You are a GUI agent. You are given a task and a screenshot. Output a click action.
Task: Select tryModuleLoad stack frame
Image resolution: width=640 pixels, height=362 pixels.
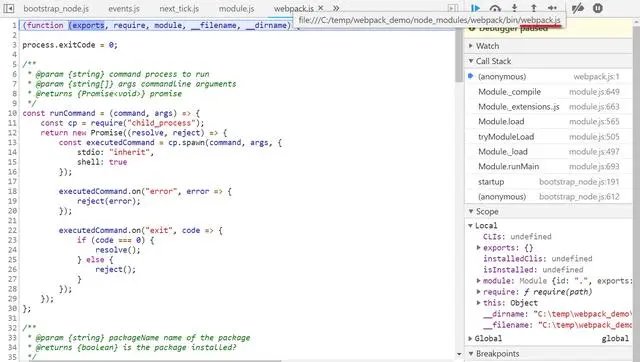pos(548,137)
